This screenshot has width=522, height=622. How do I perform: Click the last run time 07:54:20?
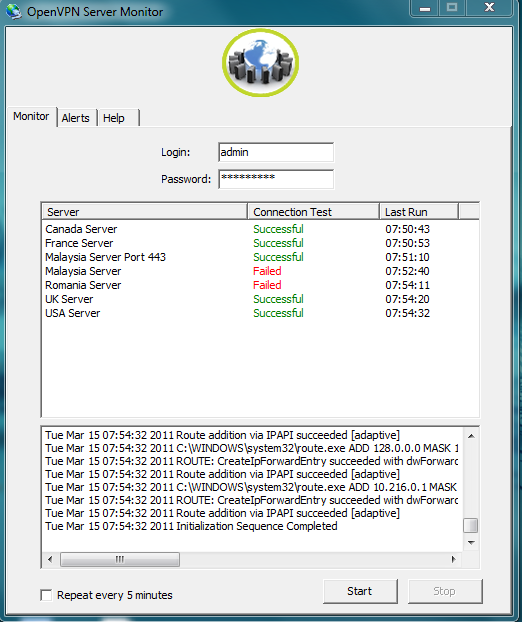click(407, 299)
